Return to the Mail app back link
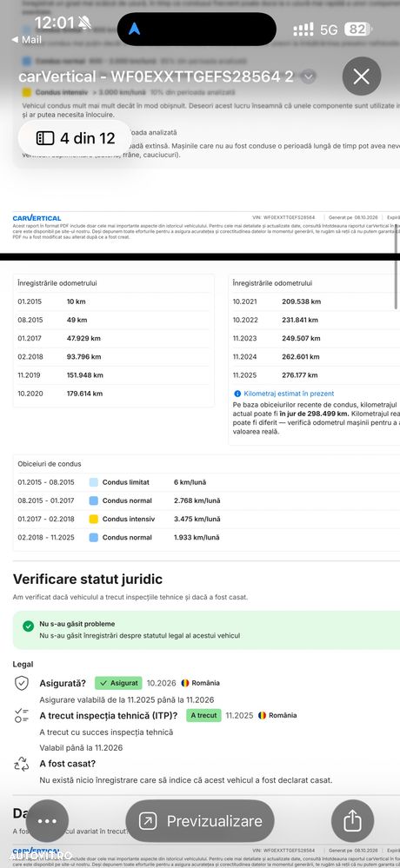Viewport: 400px width, 868px height. 27,40
